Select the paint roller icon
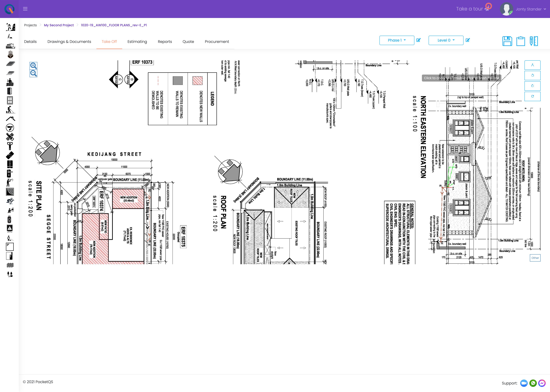The image size is (550, 392). pos(10,256)
